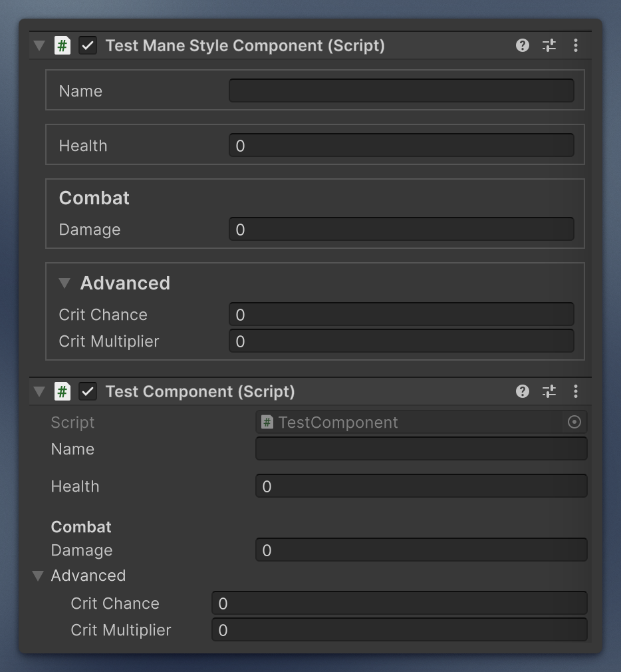
Task: Click the Crit Chance field in boxed Advanced group
Action: point(402,314)
